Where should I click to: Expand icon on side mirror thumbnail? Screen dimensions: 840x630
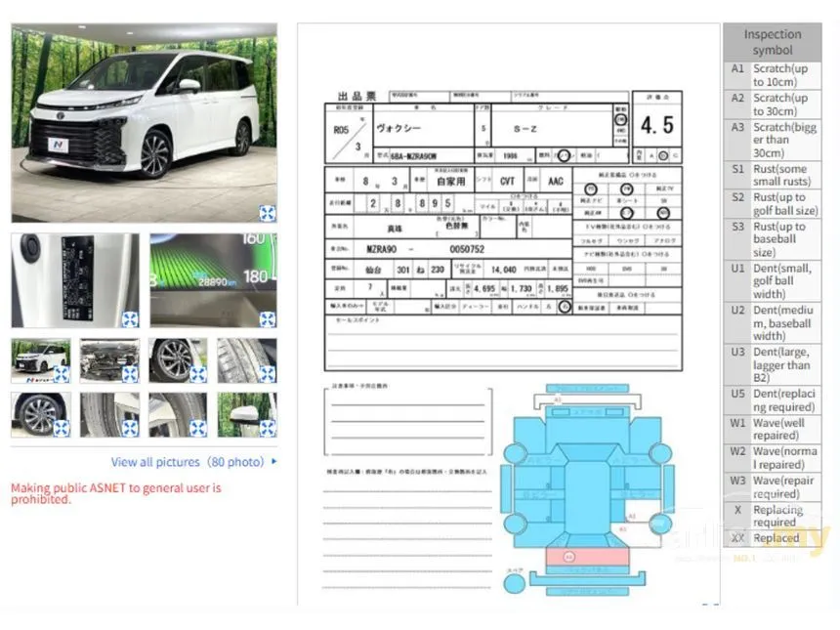coord(268,428)
